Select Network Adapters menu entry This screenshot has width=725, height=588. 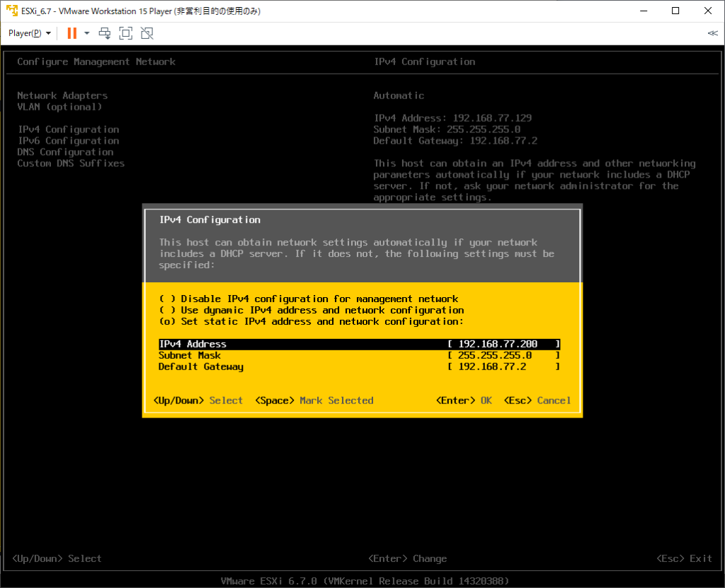tap(62, 96)
